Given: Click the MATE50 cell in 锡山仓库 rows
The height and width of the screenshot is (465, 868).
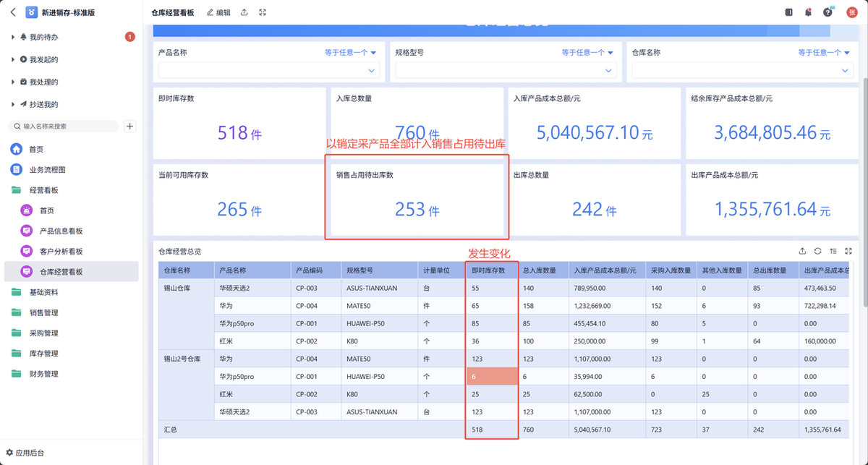Looking at the screenshot, I should (x=378, y=305).
